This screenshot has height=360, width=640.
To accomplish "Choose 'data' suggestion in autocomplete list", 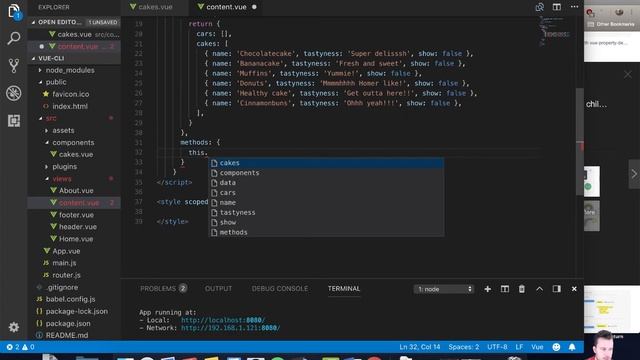I will pyautogui.click(x=327, y=182).
